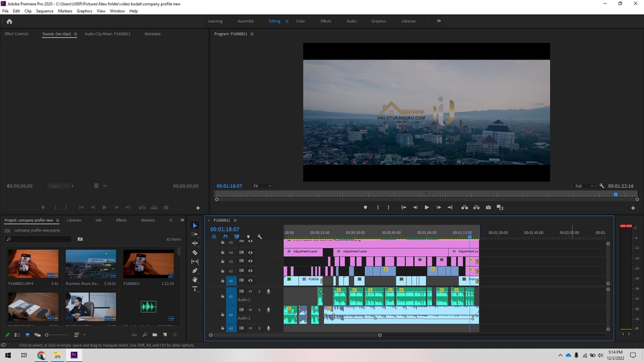
Task: Click Home icon in workspace bar
Action: click(9, 21)
